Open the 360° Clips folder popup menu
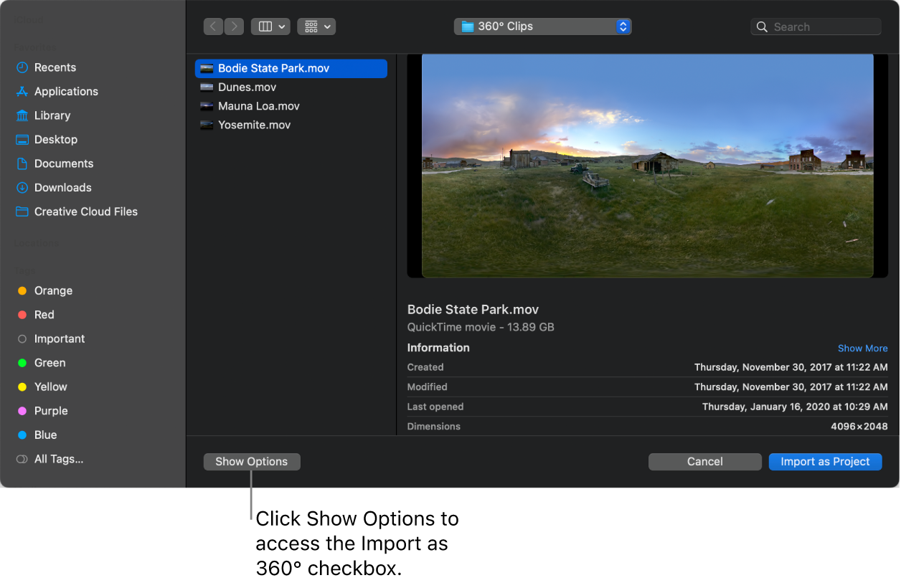 click(x=542, y=26)
